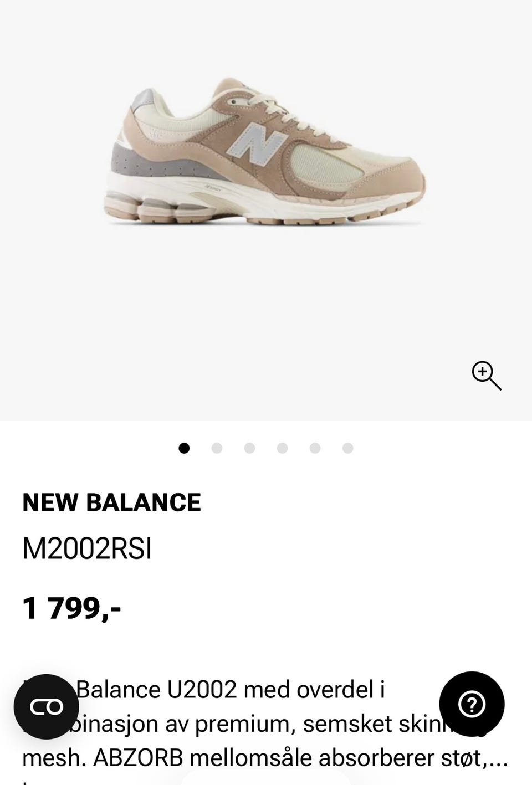Viewport: 532px width, 785px height.
Task: Tap the magnifier zoom icon on product image
Action: pos(487,376)
